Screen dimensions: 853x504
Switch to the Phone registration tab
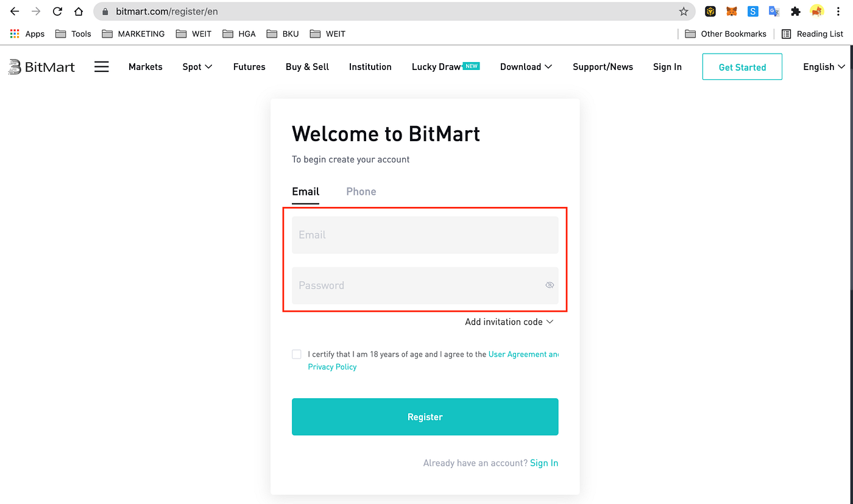tap(361, 191)
